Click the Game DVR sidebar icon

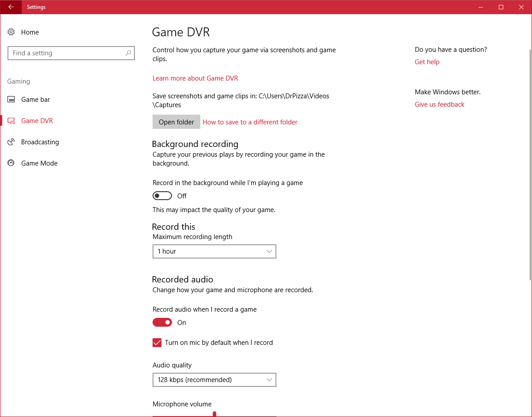(x=11, y=120)
